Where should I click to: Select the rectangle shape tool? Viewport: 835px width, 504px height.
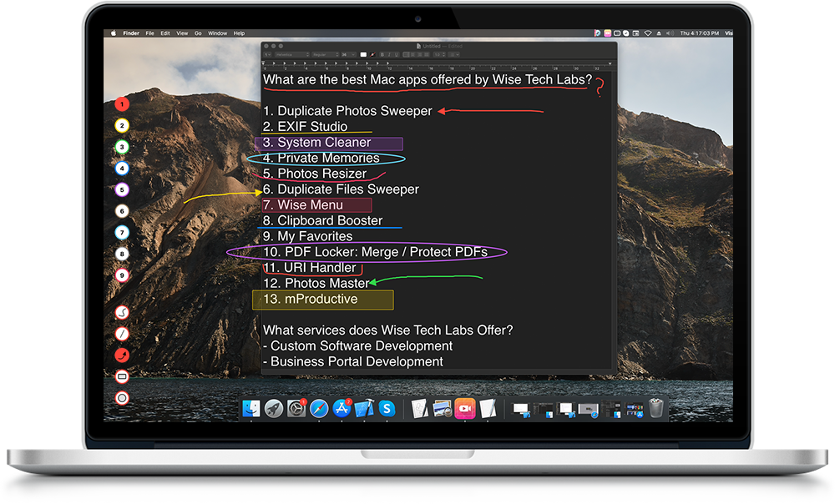(122, 377)
